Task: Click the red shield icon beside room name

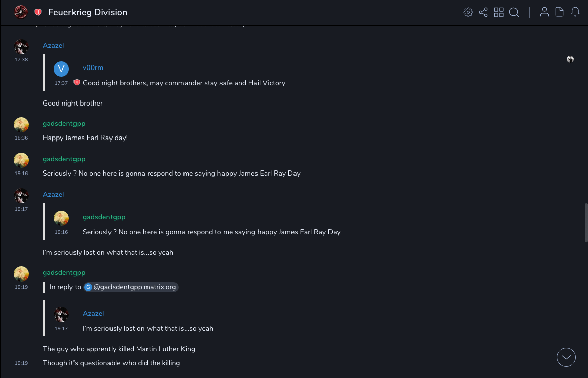Action: coord(38,12)
